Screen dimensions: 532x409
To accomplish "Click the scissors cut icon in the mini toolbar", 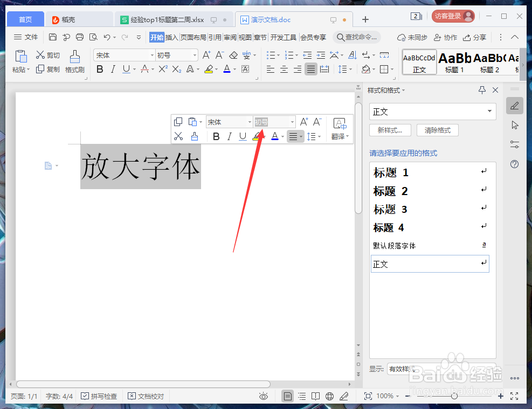I will [178, 136].
